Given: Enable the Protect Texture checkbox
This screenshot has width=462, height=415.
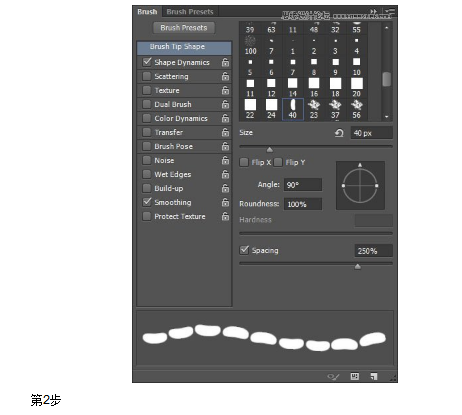Looking at the screenshot, I should tap(147, 216).
